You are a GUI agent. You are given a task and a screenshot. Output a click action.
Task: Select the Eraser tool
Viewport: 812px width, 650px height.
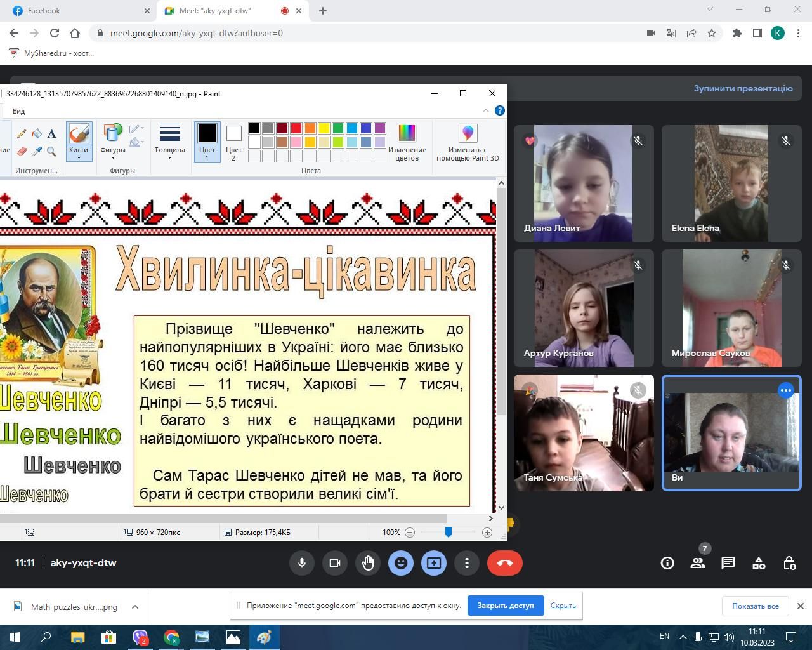22,151
